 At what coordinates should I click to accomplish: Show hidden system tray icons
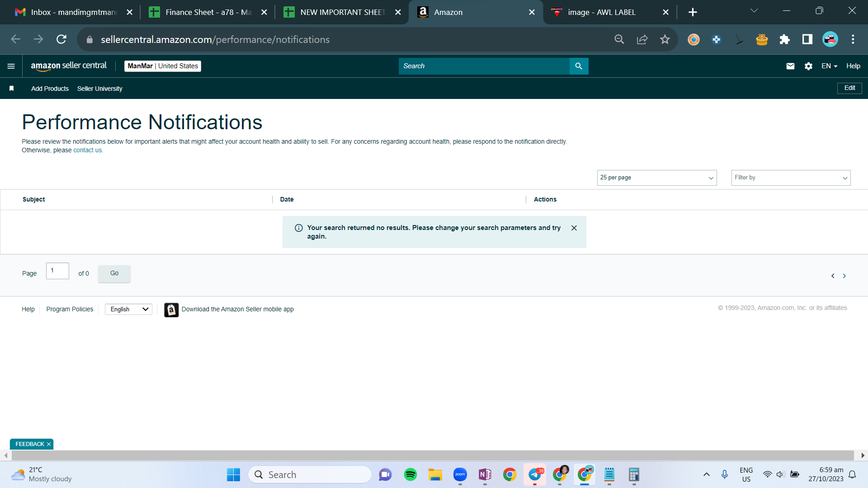(707, 474)
